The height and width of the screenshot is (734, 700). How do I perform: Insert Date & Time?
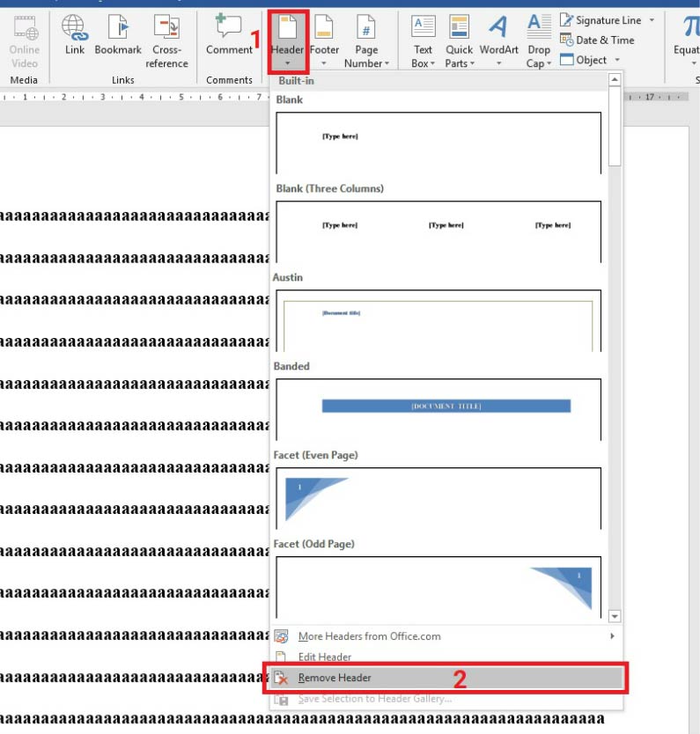point(597,40)
